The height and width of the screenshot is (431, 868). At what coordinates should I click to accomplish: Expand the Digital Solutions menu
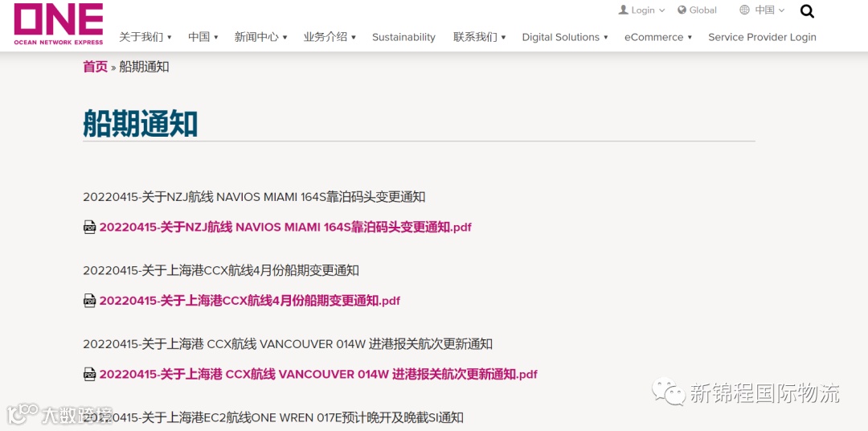click(x=565, y=37)
